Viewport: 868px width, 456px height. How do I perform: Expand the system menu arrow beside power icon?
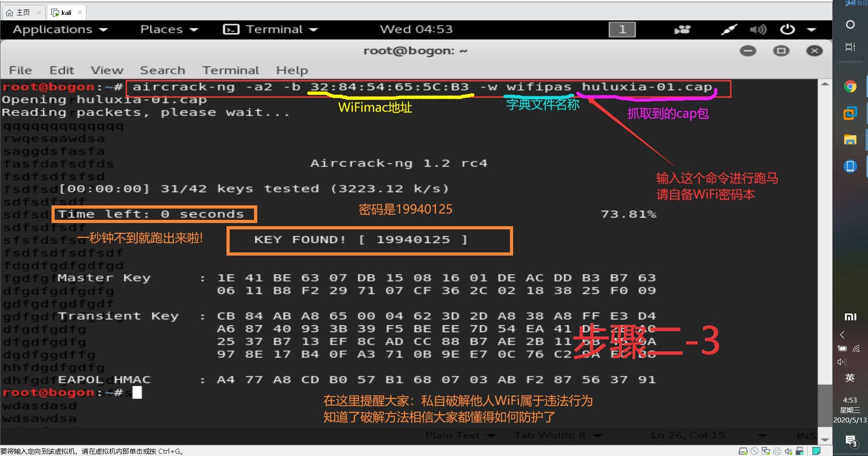click(811, 29)
